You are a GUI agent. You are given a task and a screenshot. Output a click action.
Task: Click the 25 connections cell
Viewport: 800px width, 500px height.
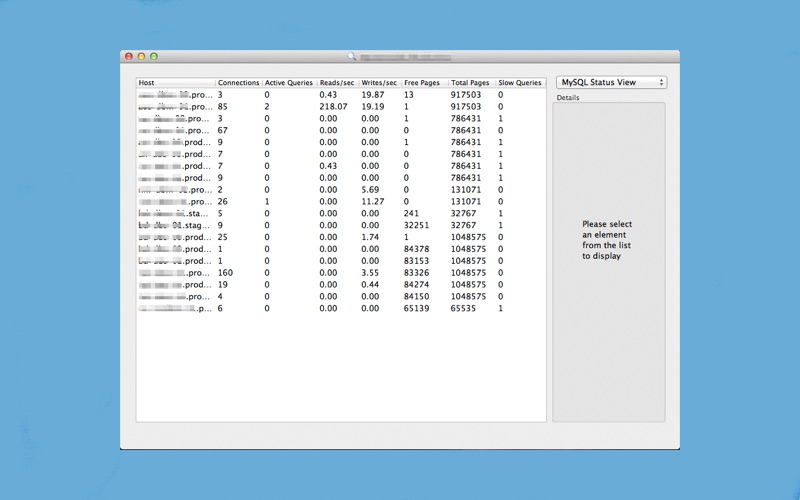(222, 237)
